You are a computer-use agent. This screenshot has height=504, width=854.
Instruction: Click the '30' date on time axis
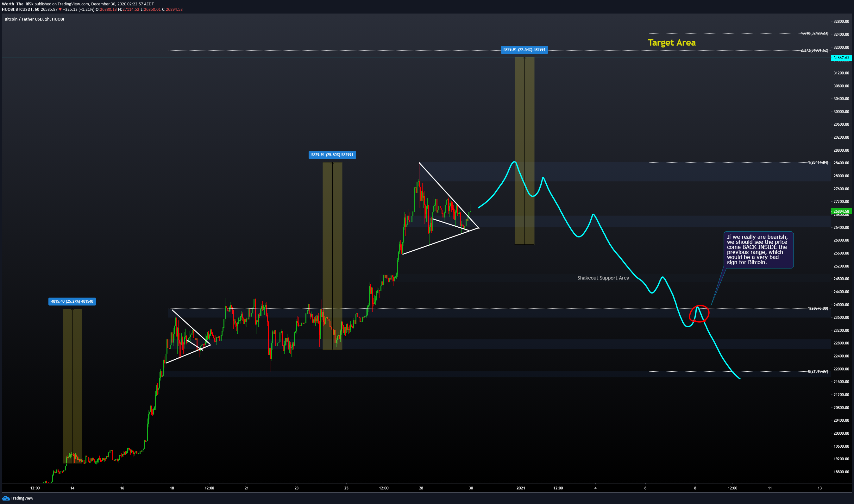(471, 488)
